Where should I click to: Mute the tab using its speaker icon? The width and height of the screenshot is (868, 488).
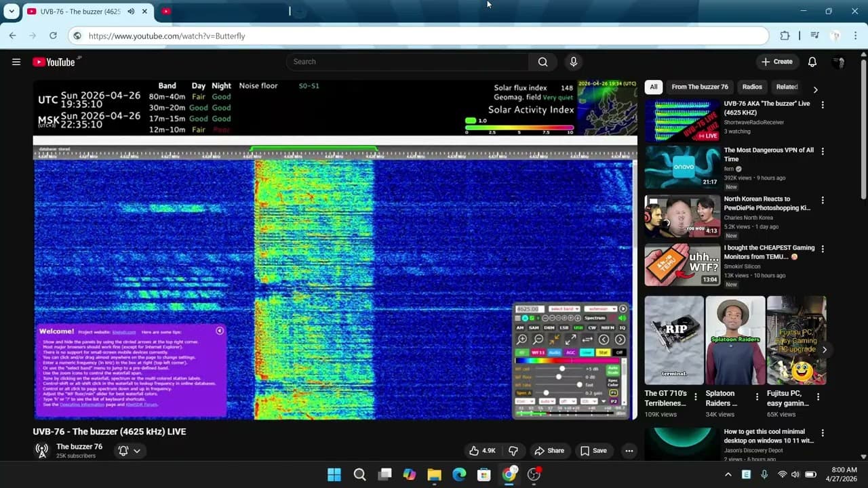tap(131, 12)
